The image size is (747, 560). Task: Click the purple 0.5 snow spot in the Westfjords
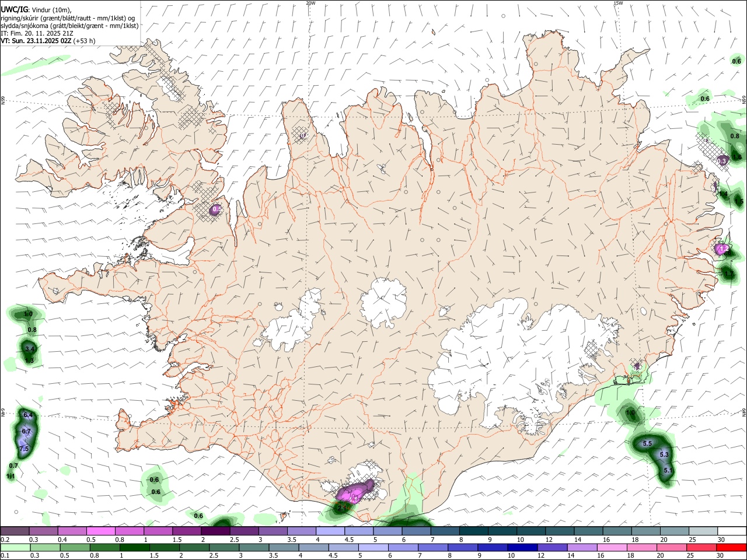217,209
